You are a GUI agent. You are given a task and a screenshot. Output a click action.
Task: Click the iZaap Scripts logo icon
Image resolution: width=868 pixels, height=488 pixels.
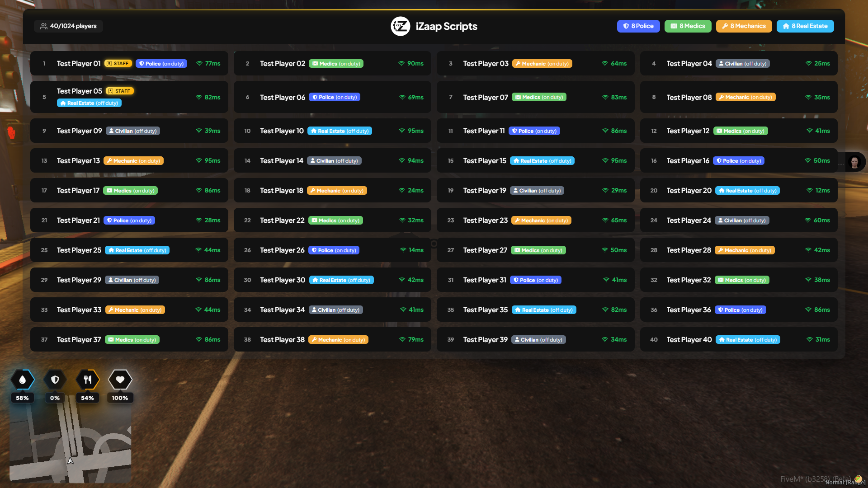coord(400,26)
